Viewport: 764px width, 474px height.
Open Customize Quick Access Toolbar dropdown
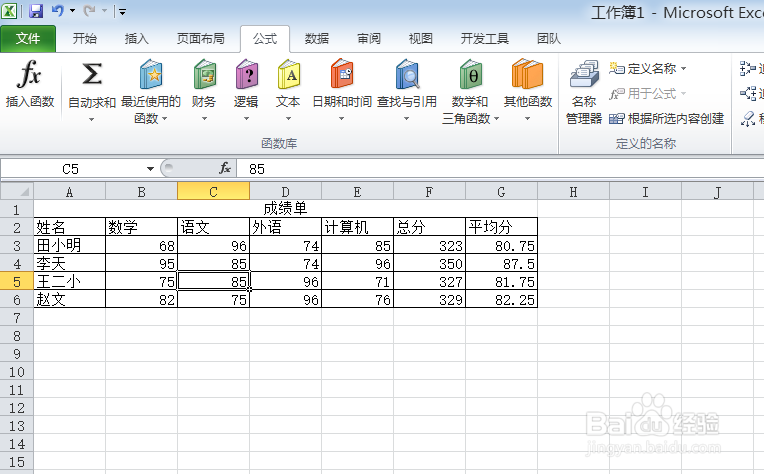pos(122,11)
